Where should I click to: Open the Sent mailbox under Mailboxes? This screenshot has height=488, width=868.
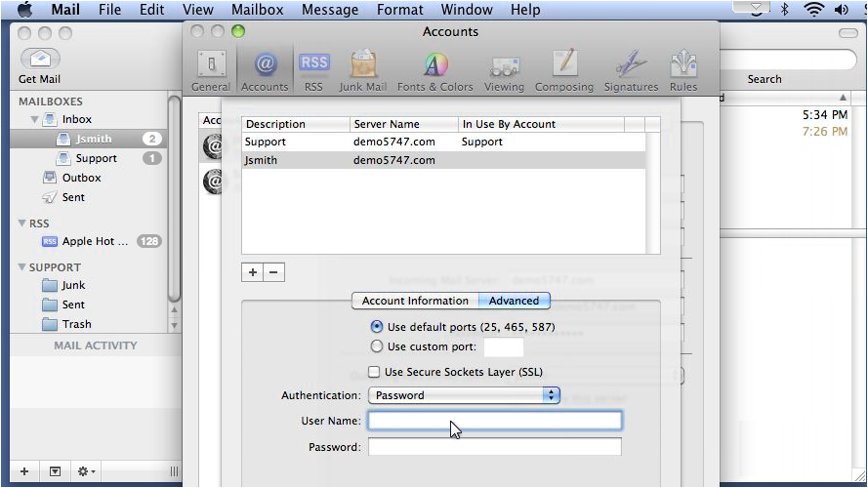tap(72, 197)
